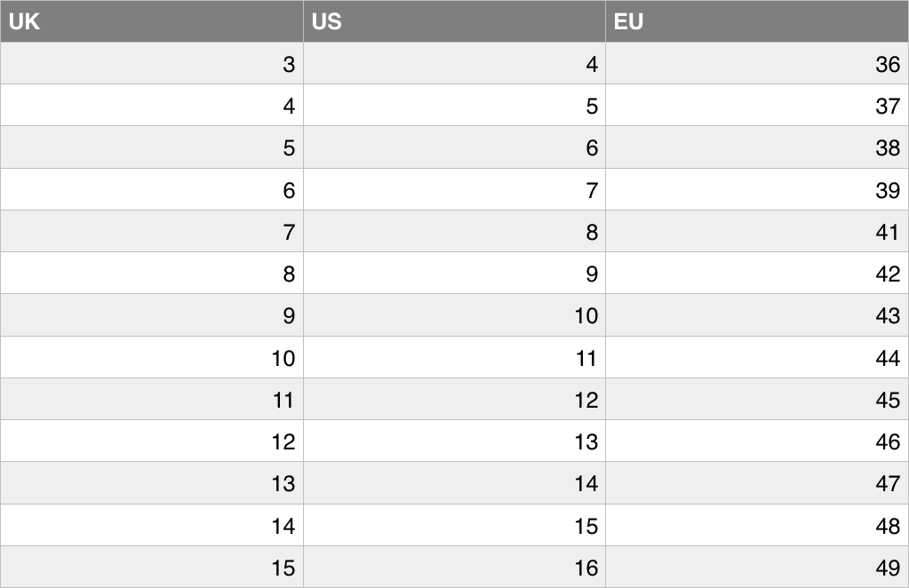
Task: Click the EU column header
Action: click(757, 21)
